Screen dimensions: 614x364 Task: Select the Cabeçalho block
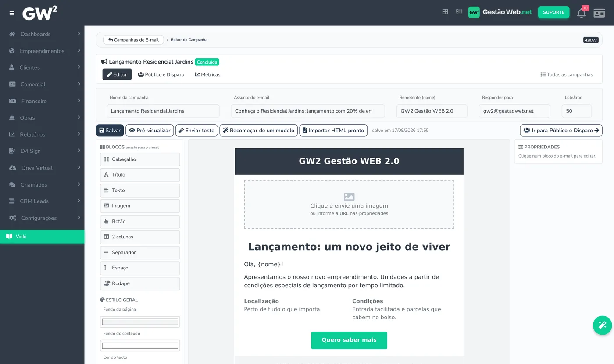pos(140,159)
